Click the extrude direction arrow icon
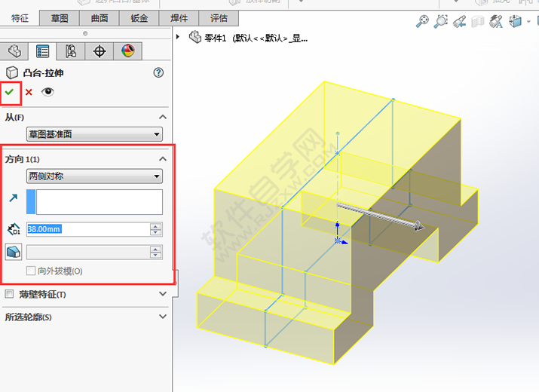 pyautogui.click(x=14, y=198)
